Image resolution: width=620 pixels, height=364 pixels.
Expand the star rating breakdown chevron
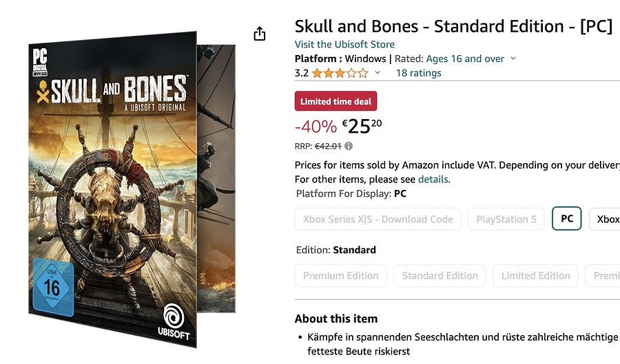pyautogui.click(x=377, y=73)
